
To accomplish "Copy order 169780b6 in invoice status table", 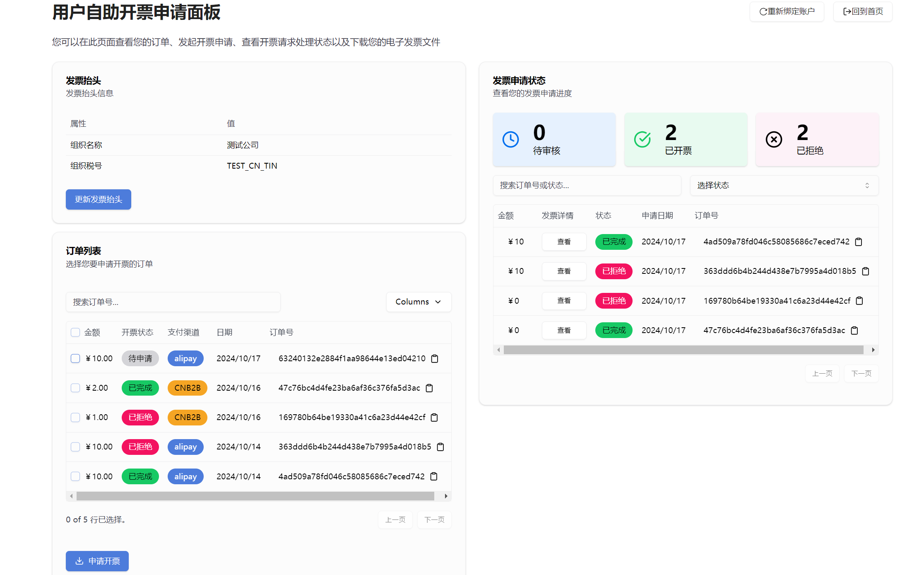I will pos(859,301).
